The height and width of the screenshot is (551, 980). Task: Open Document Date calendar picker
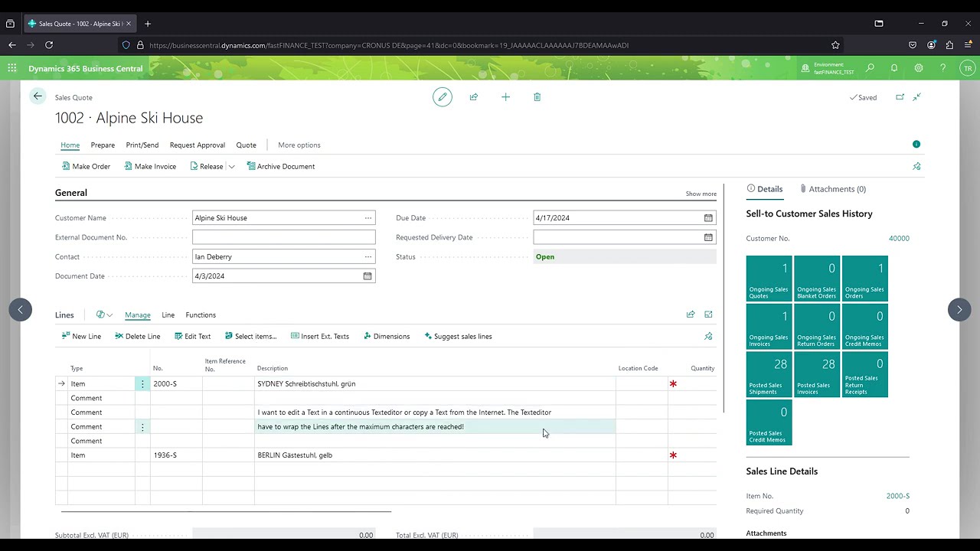tap(367, 276)
